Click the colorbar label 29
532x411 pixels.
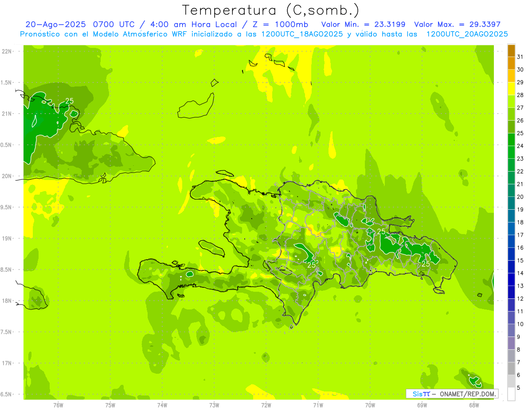[520, 82]
